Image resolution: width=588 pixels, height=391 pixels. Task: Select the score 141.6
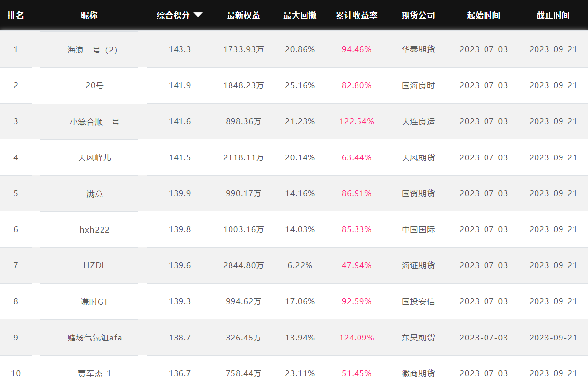(179, 121)
